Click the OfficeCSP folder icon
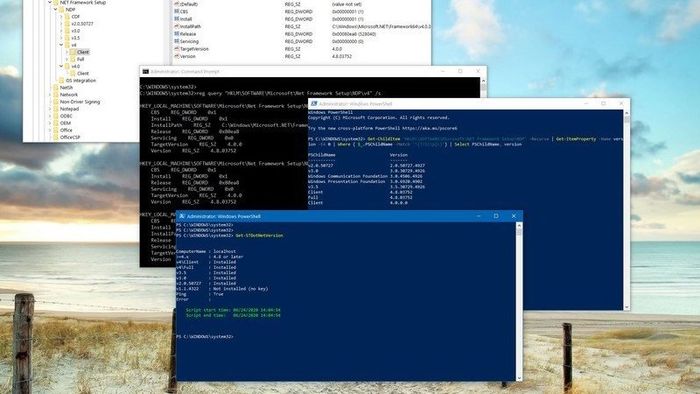 (56, 137)
